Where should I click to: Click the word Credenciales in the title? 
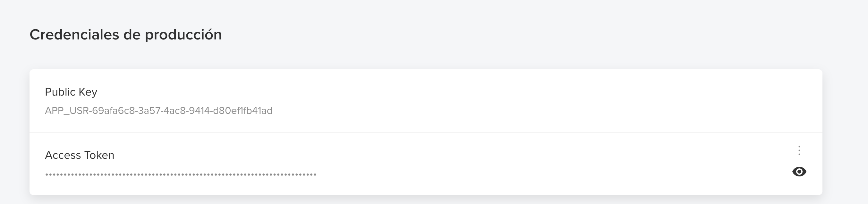pos(74,35)
